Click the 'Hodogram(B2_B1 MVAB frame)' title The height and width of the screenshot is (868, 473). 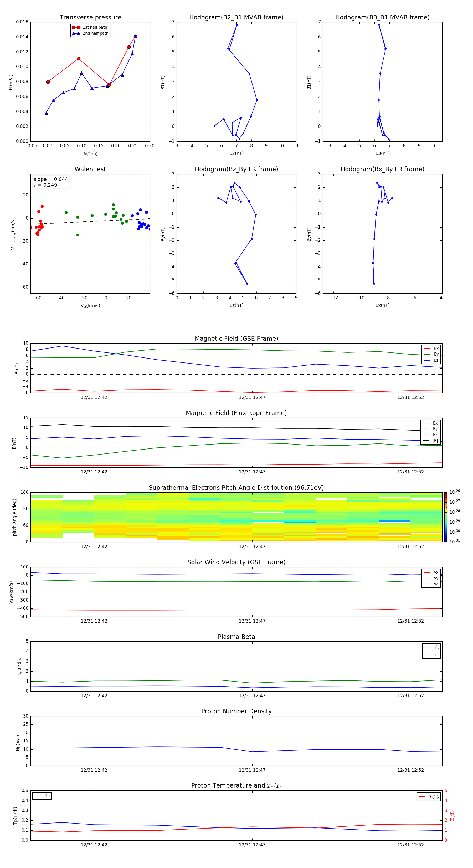236,18
